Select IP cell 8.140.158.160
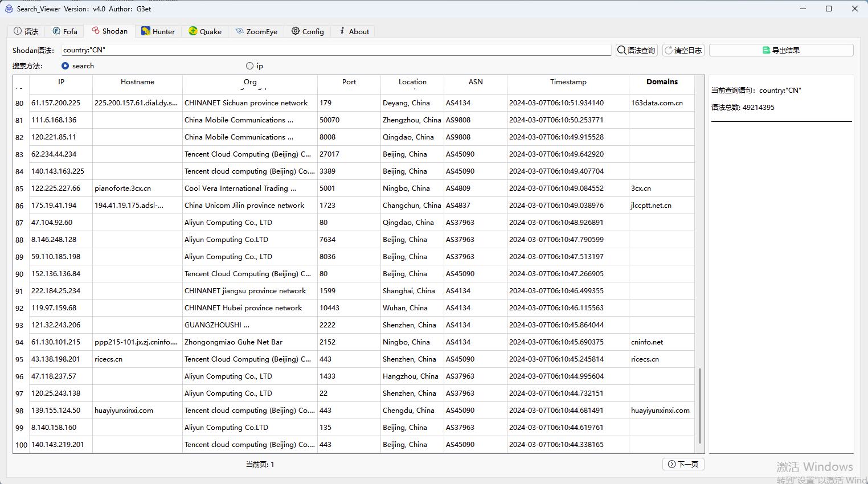This screenshot has height=484, width=868. point(61,428)
